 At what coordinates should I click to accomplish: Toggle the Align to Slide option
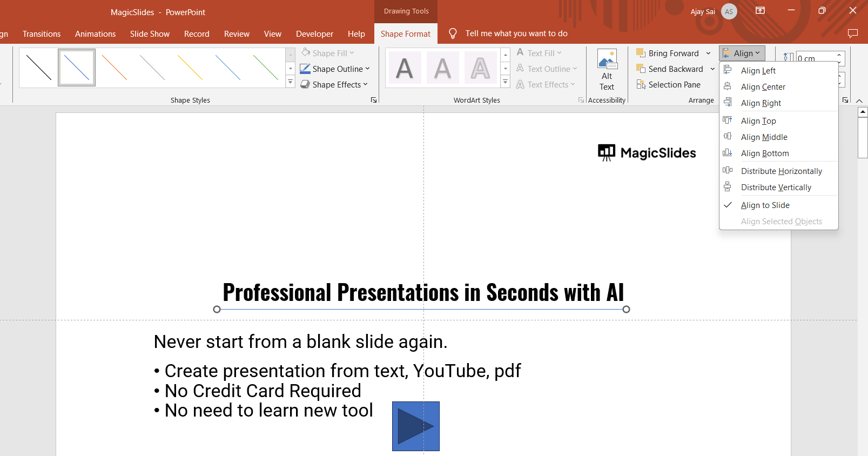click(779, 205)
